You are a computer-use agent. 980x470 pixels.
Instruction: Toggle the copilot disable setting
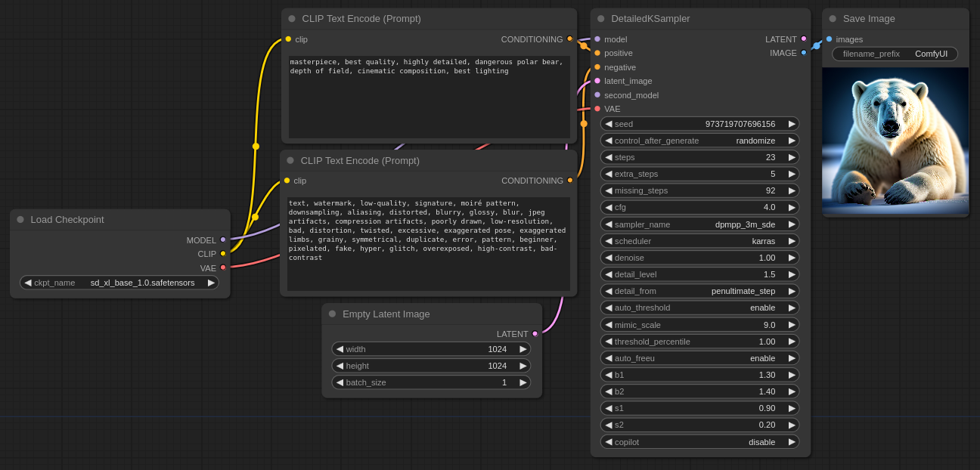click(x=699, y=442)
